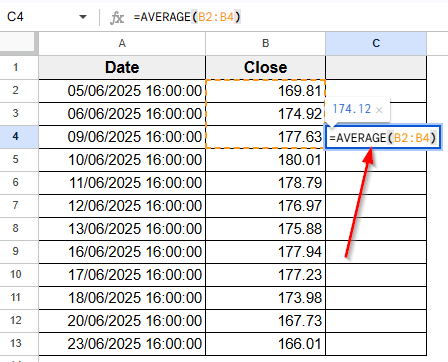Click cell with 13/06/2025 16:00:00
The width and height of the screenshot is (448, 362).
(x=122, y=229)
